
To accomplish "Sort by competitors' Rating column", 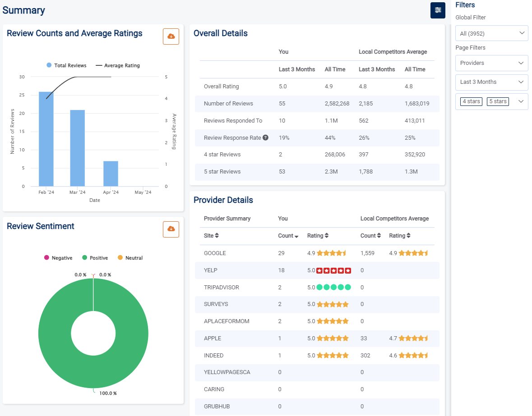I will [x=400, y=236].
